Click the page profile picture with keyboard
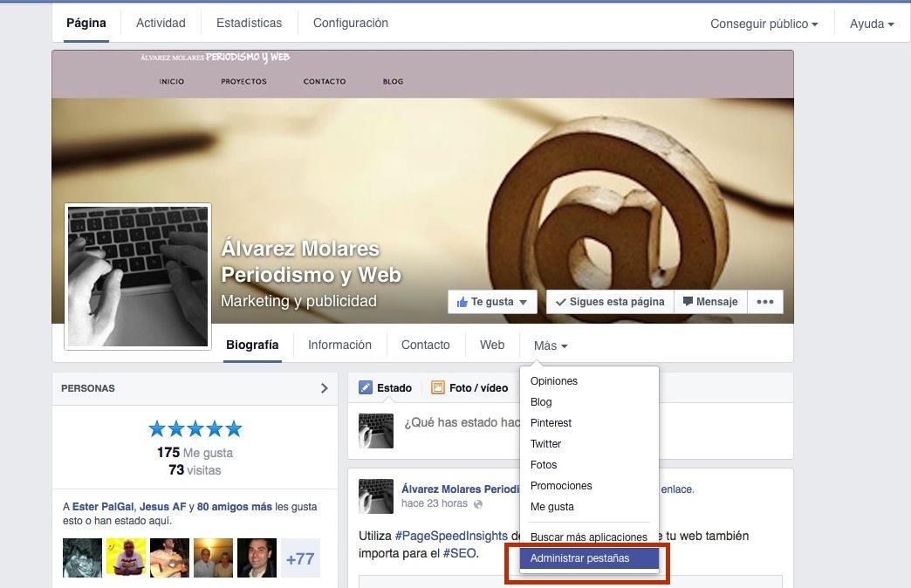911x588 pixels. (138, 276)
